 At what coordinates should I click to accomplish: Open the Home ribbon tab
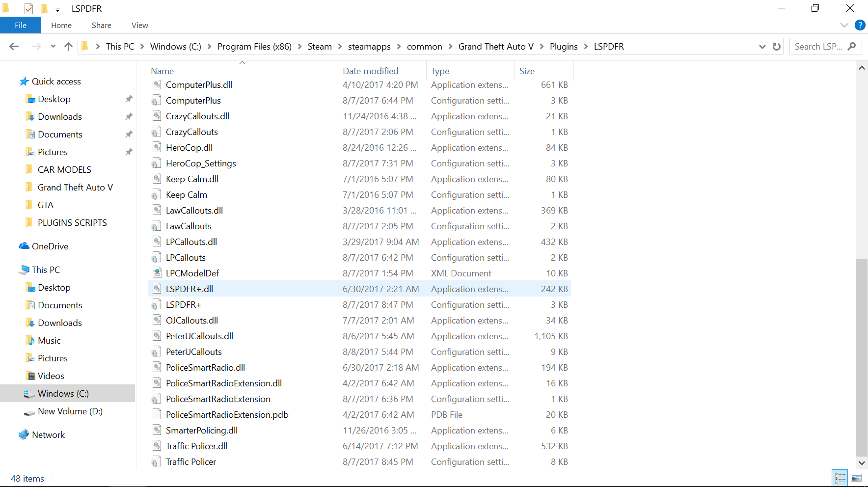click(x=61, y=26)
